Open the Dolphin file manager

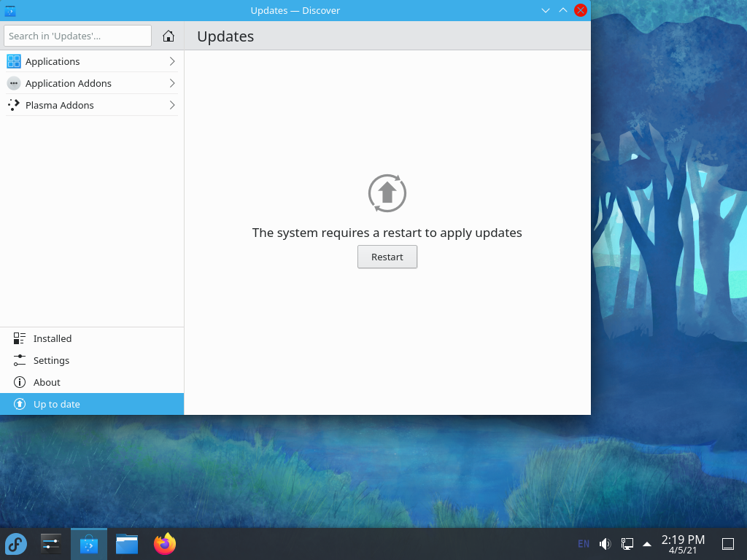tap(127, 544)
